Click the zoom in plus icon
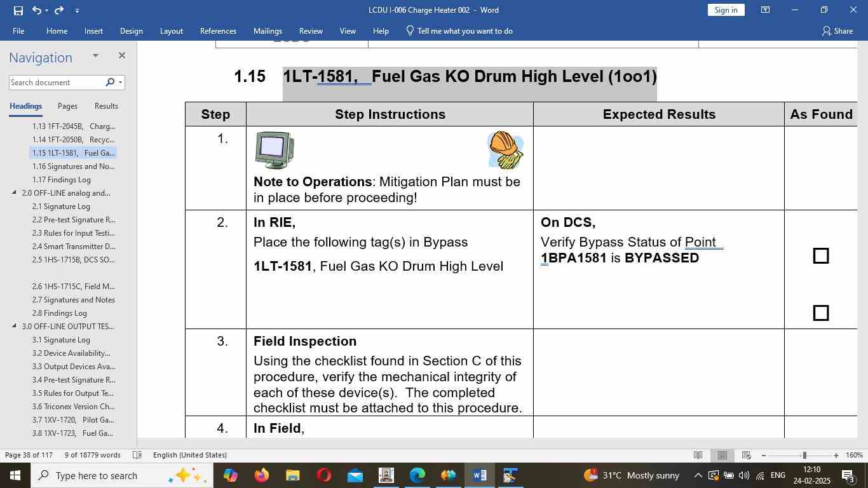The width and height of the screenshot is (868, 488). tap(836, 455)
